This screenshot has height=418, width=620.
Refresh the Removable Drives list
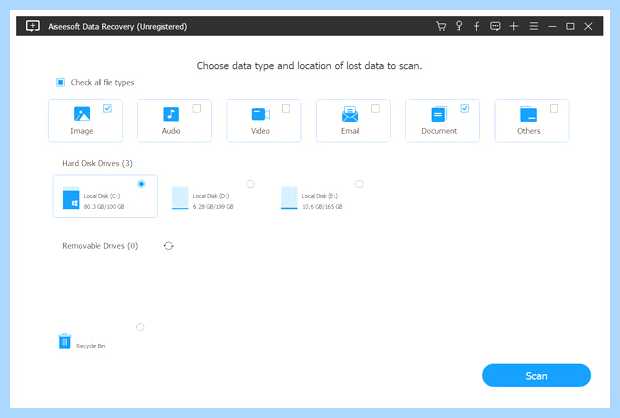click(169, 246)
